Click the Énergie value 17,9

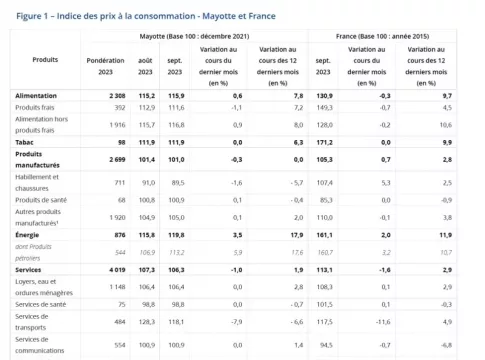[297, 235]
